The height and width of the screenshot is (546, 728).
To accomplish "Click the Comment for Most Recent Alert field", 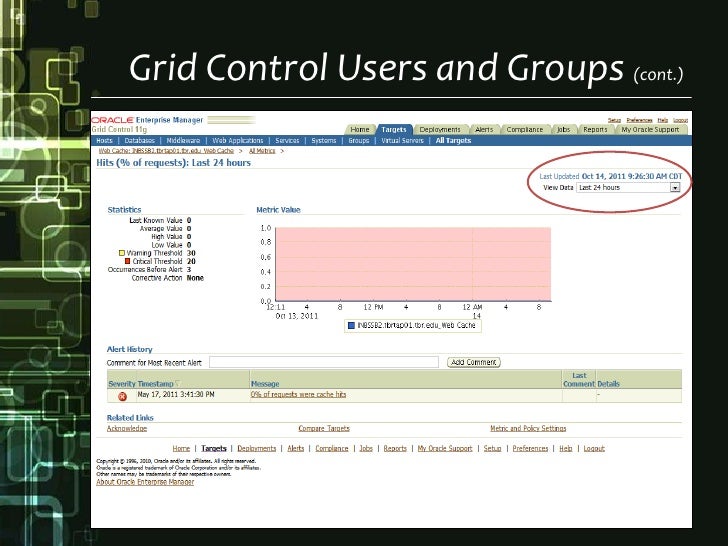I will click(324, 362).
